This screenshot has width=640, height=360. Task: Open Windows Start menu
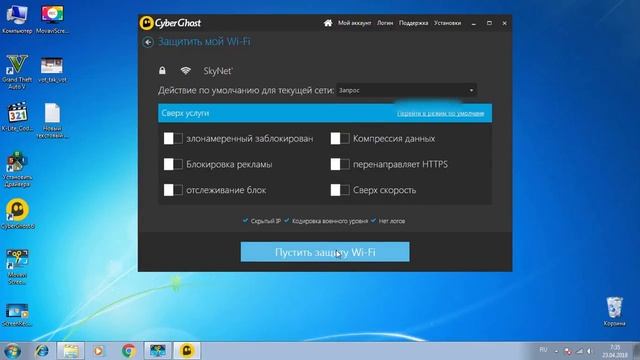[x=12, y=351]
